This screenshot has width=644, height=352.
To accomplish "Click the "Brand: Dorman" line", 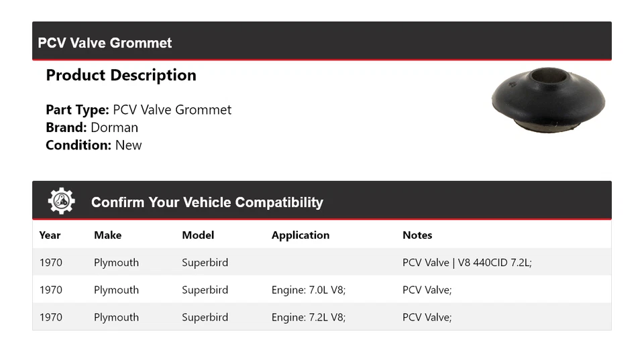I will (92, 127).
